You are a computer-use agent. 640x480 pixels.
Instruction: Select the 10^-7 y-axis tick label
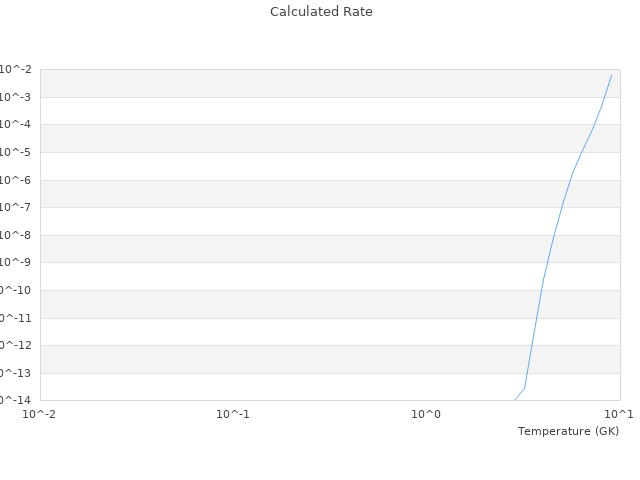pos(15,207)
